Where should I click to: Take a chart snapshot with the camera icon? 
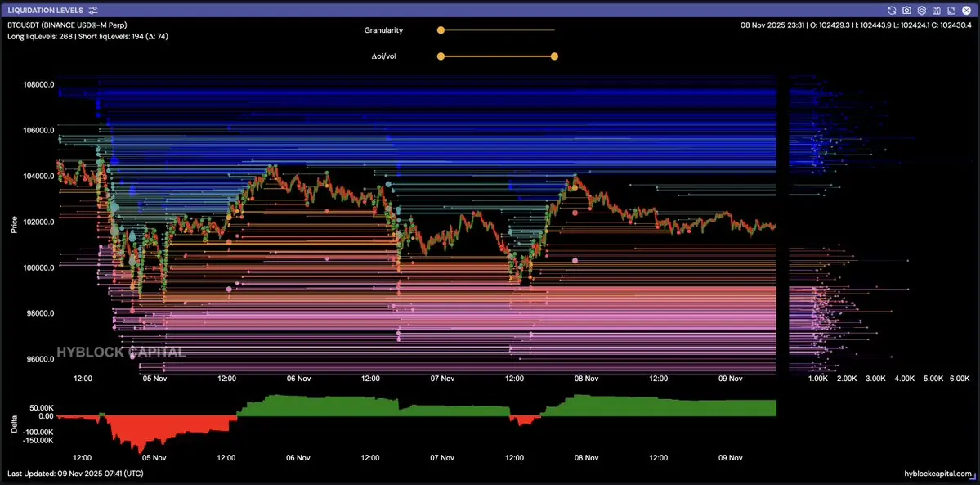coord(907,10)
